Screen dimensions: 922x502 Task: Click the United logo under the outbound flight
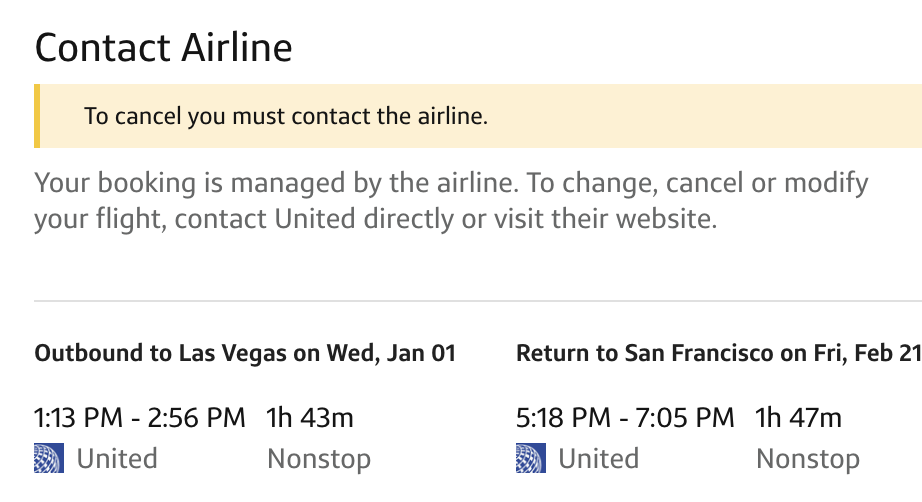pos(48,459)
